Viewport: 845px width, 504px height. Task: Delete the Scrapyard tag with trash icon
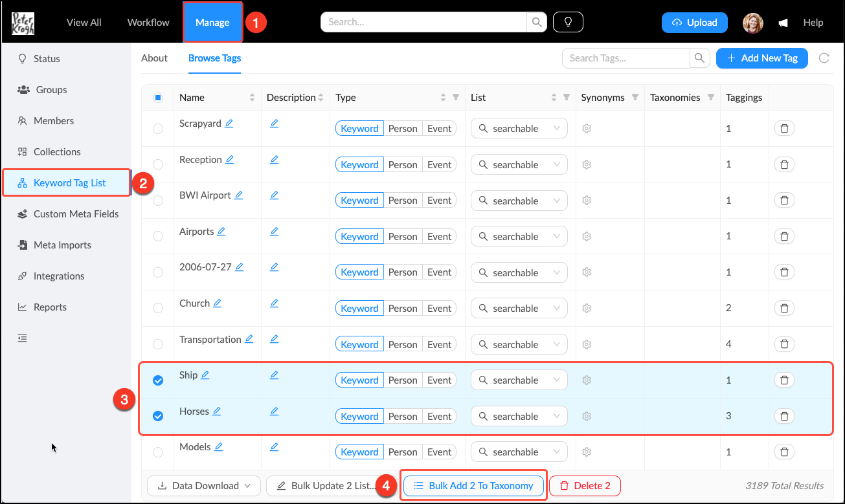tap(784, 128)
